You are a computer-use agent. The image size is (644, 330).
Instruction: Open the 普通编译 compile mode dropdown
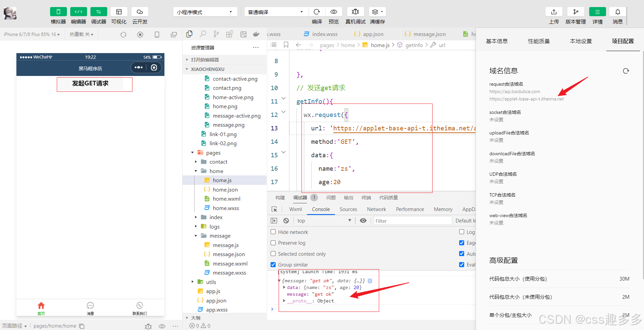point(276,12)
